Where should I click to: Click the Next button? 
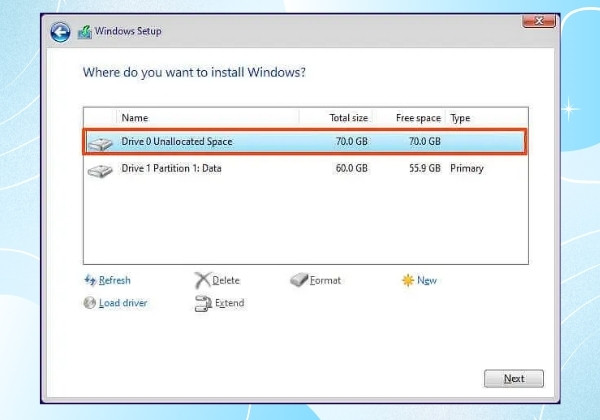click(x=514, y=378)
